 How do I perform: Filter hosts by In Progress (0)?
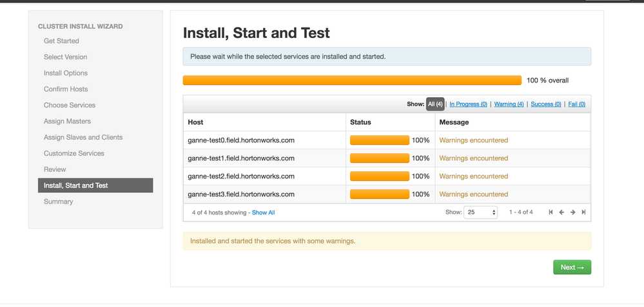[x=468, y=104]
